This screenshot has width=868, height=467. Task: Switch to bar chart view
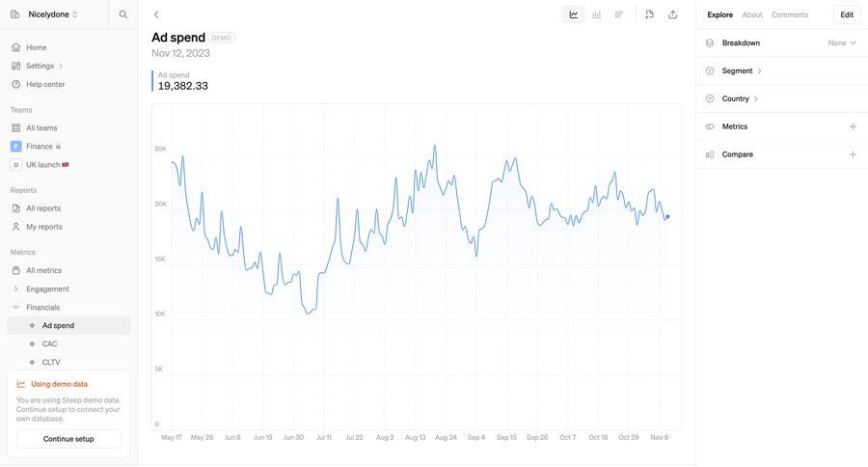tap(597, 14)
